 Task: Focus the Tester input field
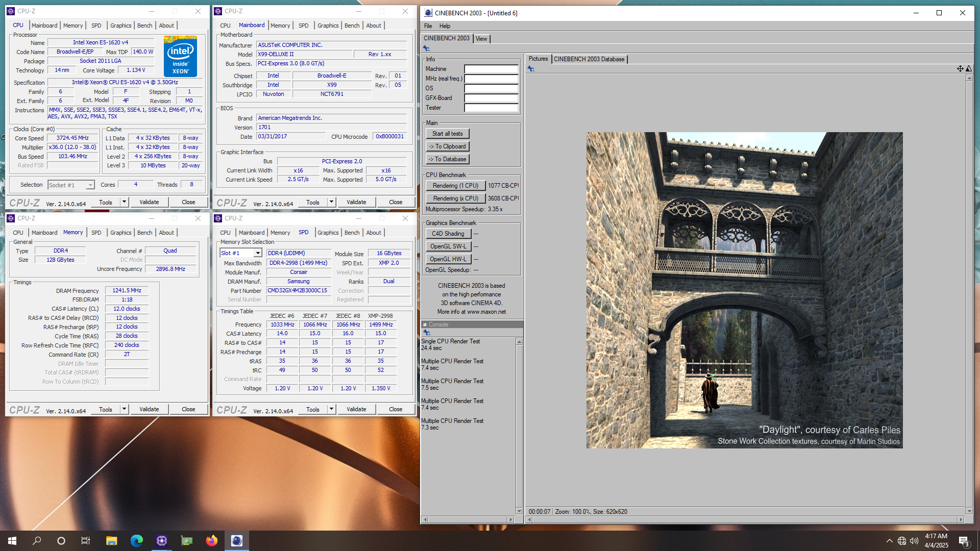coord(491,108)
